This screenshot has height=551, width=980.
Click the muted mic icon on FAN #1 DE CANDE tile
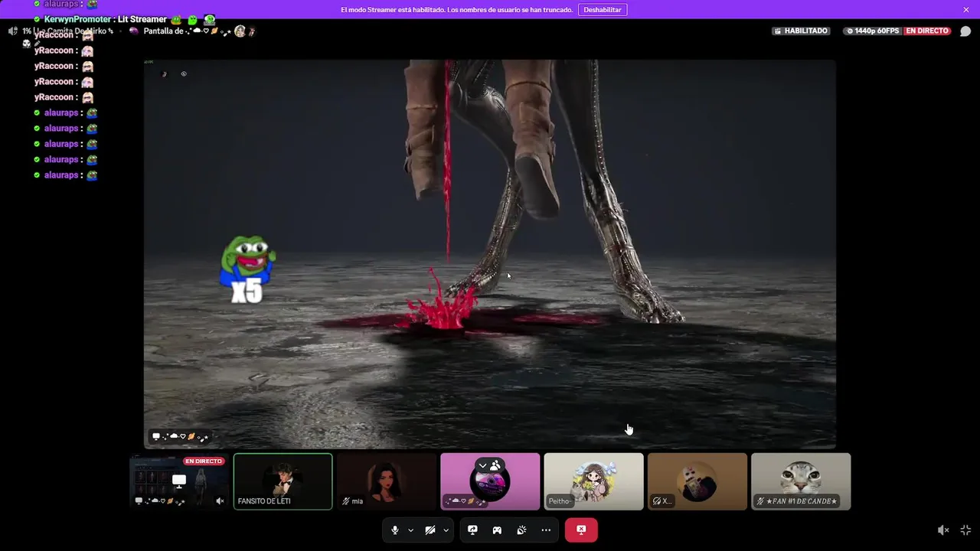pos(760,501)
